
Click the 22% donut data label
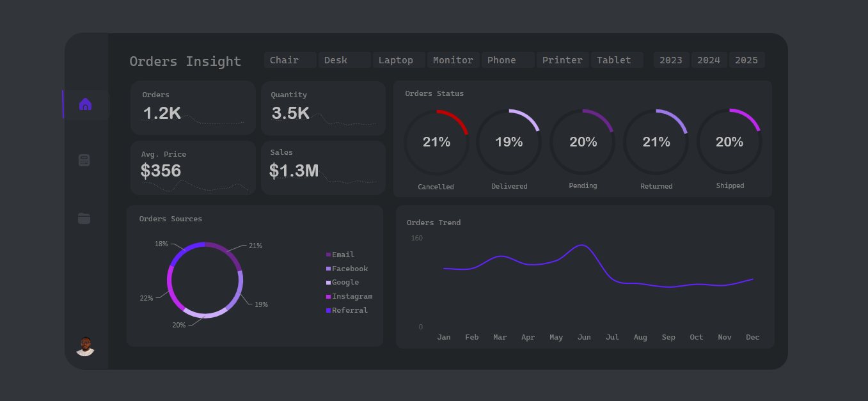click(x=146, y=298)
